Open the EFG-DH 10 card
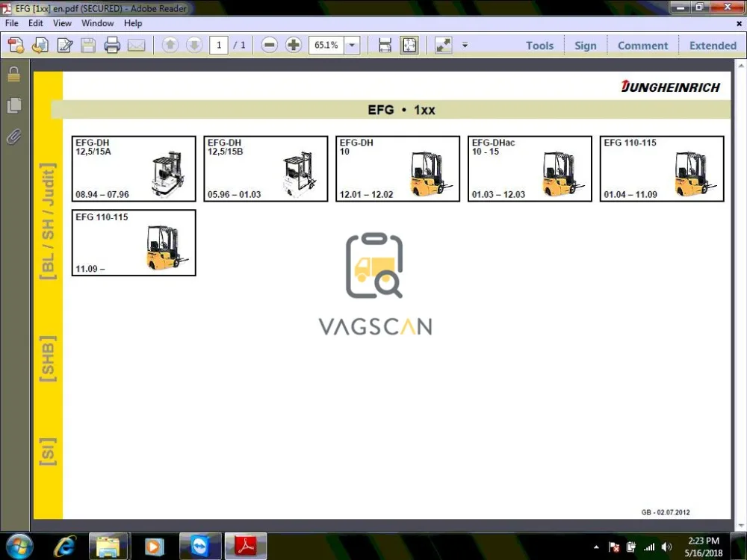Image resolution: width=747 pixels, height=560 pixels. (x=398, y=169)
